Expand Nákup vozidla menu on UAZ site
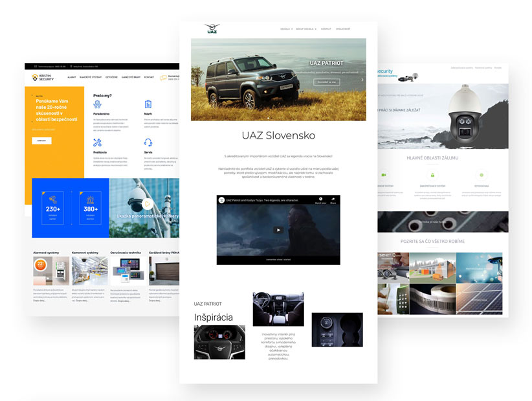This screenshot has width=532, height=401. pyautogui.click(x=306, y=29)
